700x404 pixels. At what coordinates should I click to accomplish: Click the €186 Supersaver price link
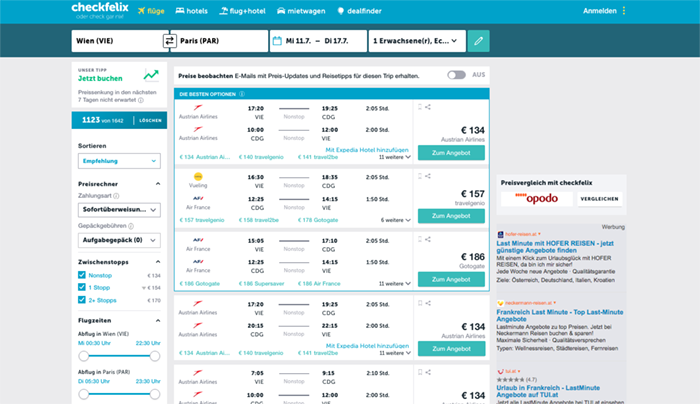pos(261,283)
